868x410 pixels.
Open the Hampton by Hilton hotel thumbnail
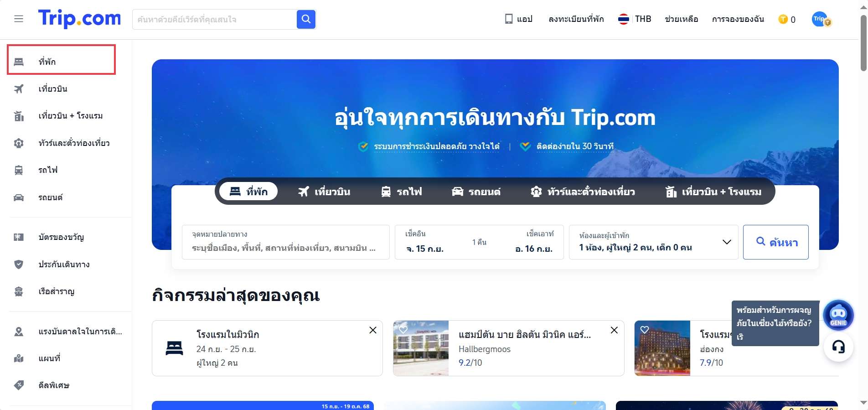click(421, 348)
